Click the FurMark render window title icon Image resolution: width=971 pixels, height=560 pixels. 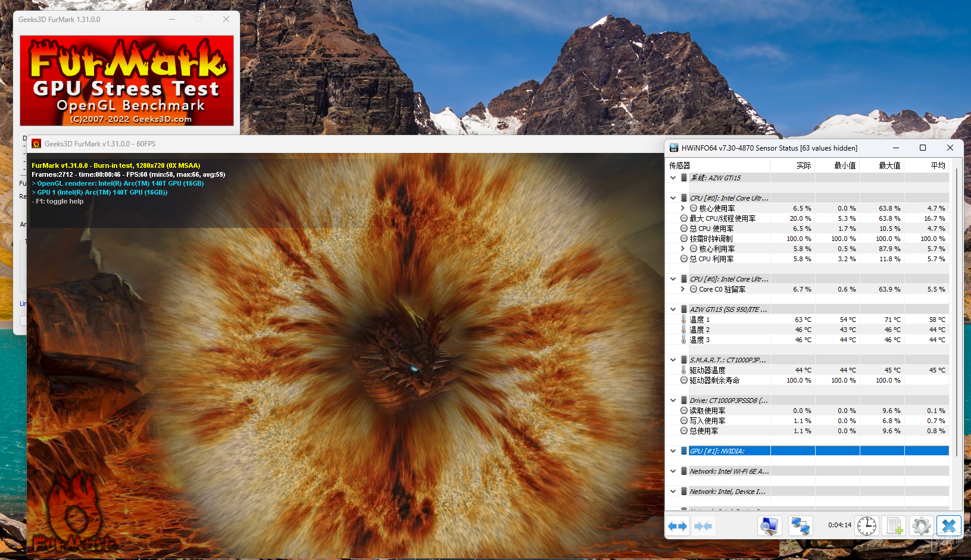36,143
